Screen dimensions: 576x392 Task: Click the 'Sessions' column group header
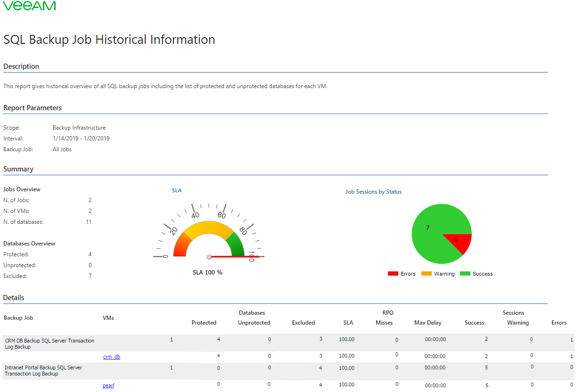point(513,313)
